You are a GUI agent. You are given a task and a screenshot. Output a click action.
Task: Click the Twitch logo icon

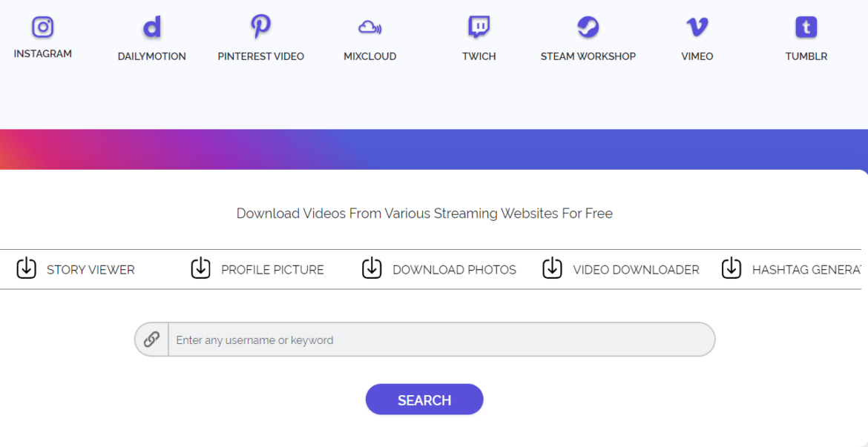click(479, 27)
